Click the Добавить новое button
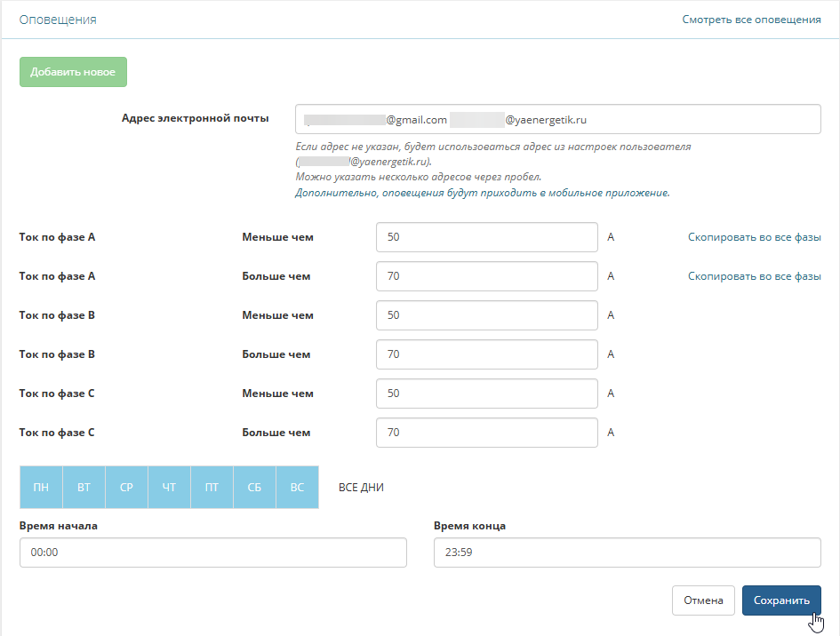Image resolution: width=840 pixels, height=636 pixels. point(73,72)
